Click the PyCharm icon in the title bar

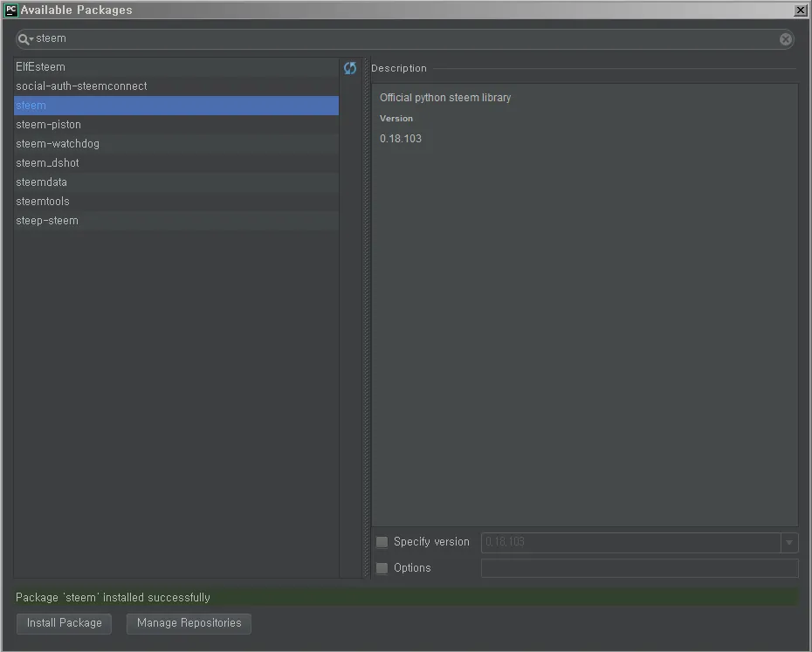pyautogui.click(x=10, y=10)
